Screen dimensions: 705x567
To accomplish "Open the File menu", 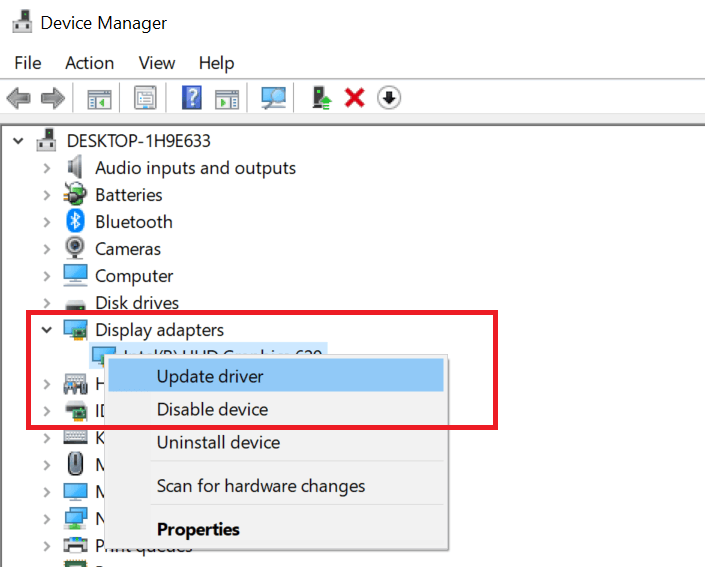I will click(x=27, y=63).
